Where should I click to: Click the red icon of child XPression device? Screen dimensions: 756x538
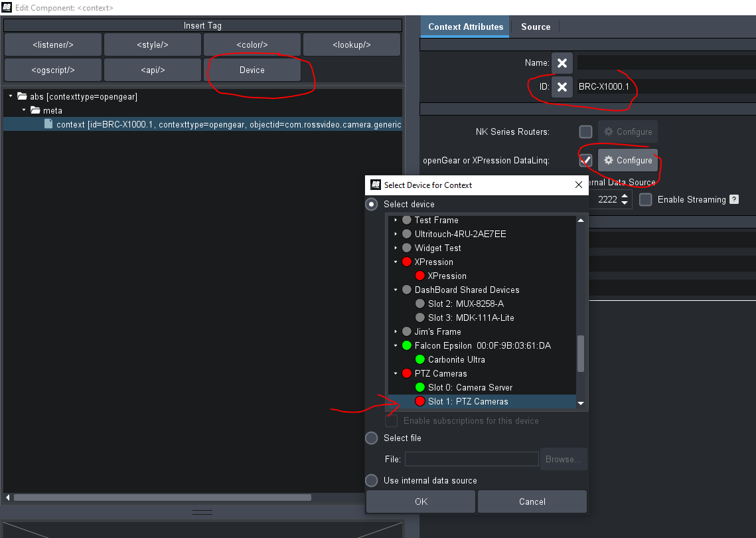420,276
